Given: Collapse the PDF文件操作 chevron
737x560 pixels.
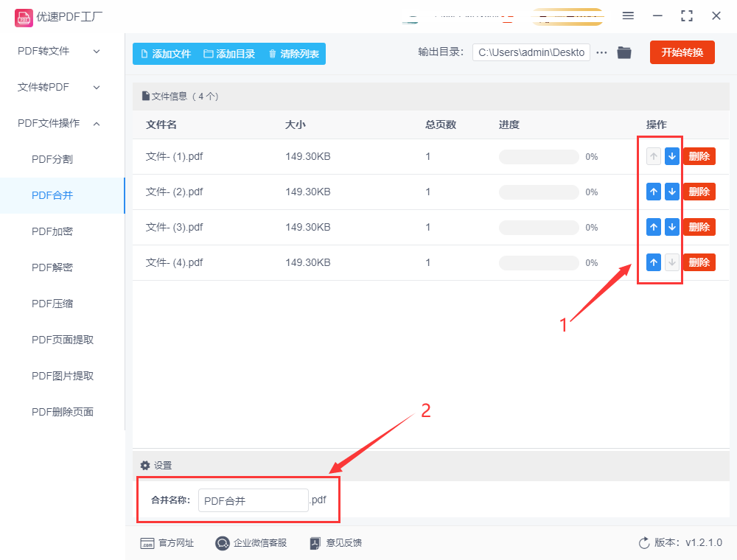Looking at the screenshot, I should pos(97,124).
